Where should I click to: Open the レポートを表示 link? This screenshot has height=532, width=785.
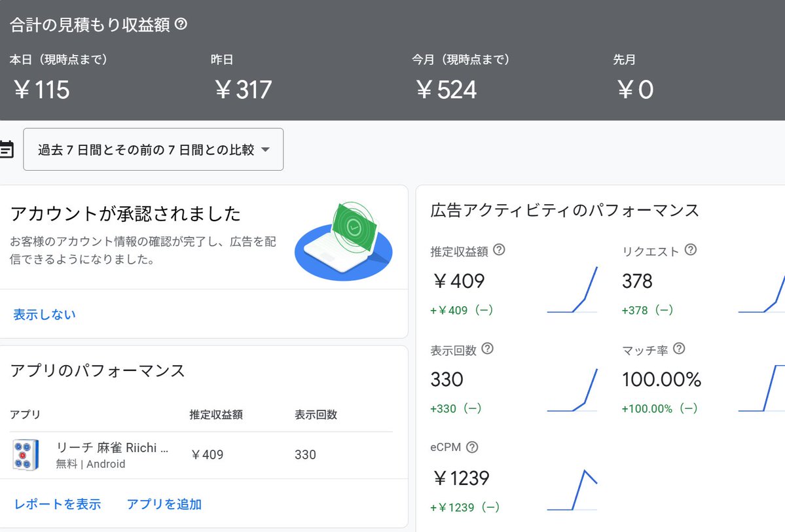click(58, 504)
